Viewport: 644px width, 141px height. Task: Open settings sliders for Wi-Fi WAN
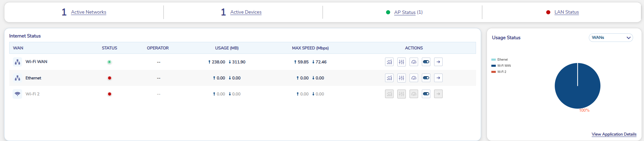point(401,62)
